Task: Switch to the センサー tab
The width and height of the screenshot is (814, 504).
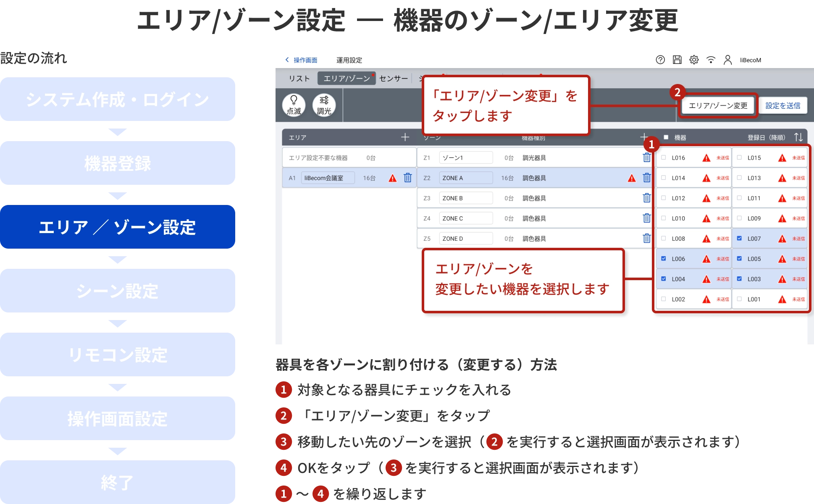Action: [393, 79]
